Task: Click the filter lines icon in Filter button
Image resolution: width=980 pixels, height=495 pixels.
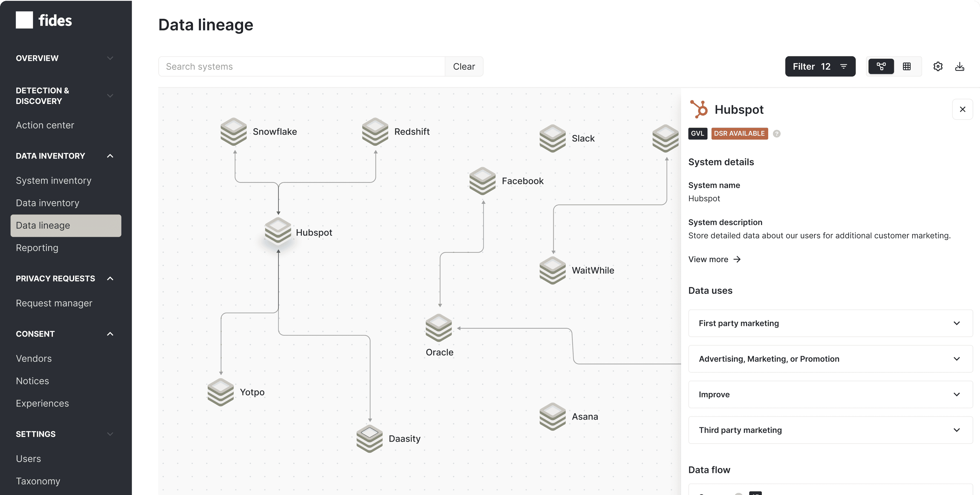Action: pos(843,66)
